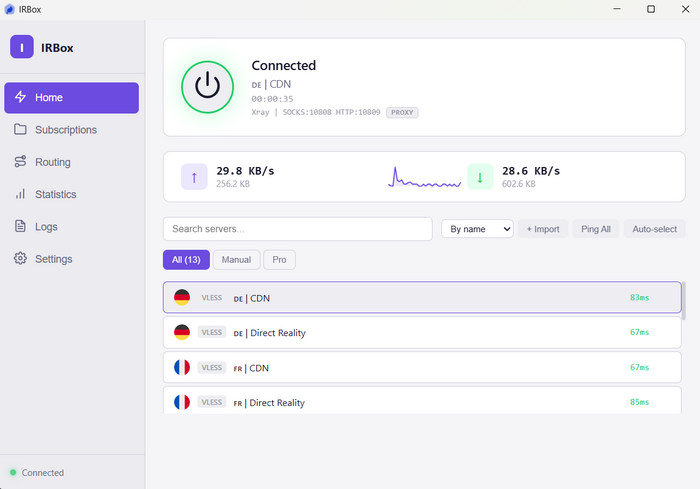Click the server list vertical scrollbar
Screen dimensions: 700x489
[x=684, y=302]
